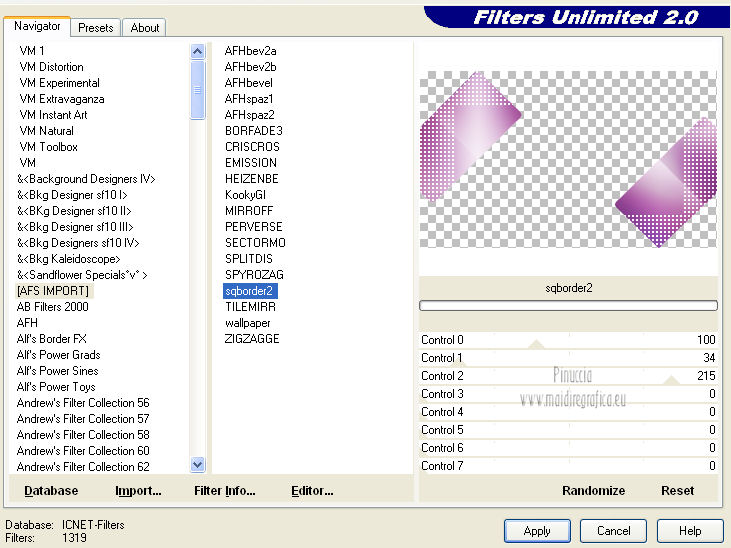Choose the KookyGI filter
The height and width of the screenshot is (548, 731).
(x=245, y=194)
